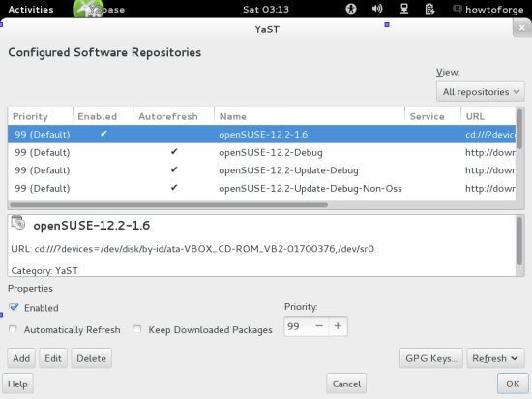Image resolution: width=532 pixels, height=399 pixels.
Task: Open GPG Keys dialog
Action: (x=430, y=358)
